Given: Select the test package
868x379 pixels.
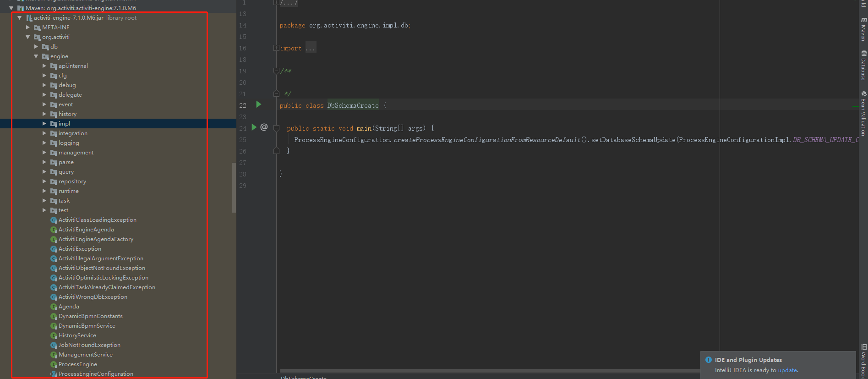Looking at the screenshot, I should coord(63,210).
